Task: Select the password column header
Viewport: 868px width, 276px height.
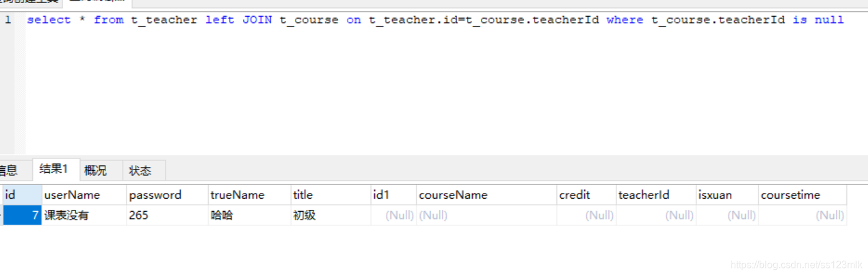Action: 167,195
